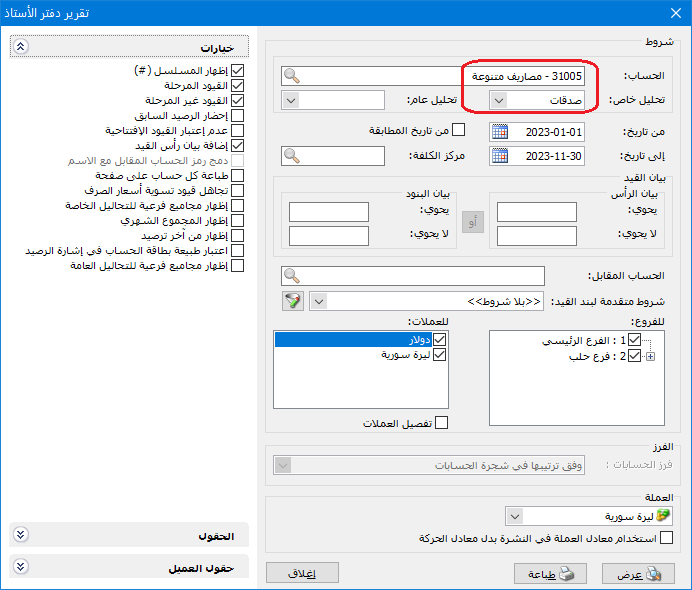This screenshot has width=692, height=590.
Task: Uncheck the دولار currency
Action: click(440, 339)
